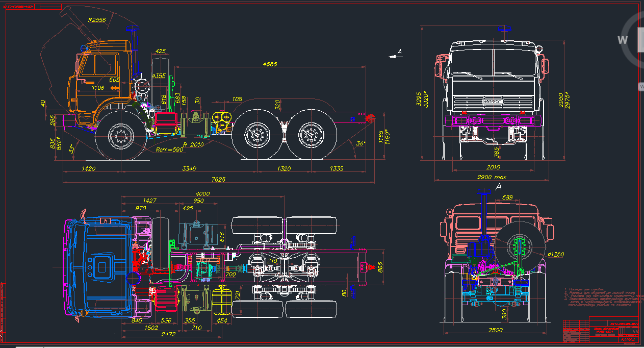This screenshot has height=348, width=644.
Task: Select the R2556 cab tilt radius dimension
Action: pos(96,20)
